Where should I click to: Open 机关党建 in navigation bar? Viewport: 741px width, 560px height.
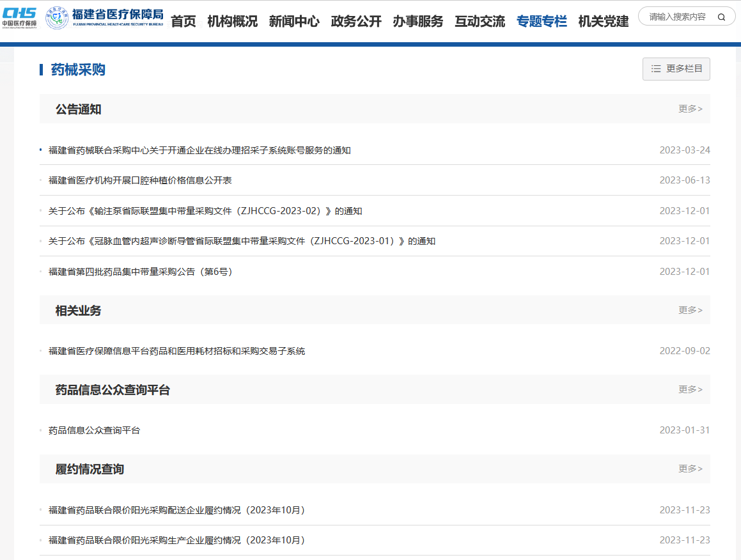pyautogui.click(x=604, y=21)
